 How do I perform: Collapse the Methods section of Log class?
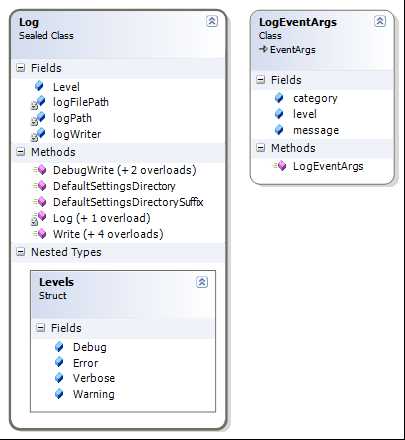pos(21,152)
